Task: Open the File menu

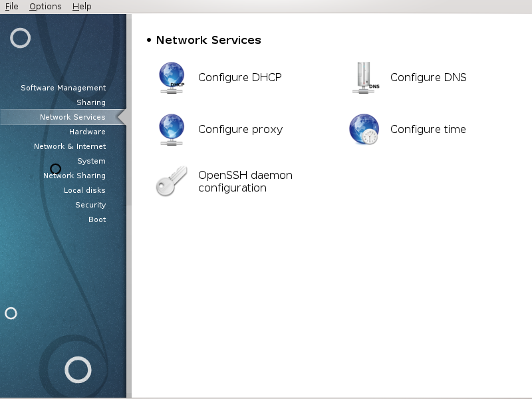Action: 11,7
